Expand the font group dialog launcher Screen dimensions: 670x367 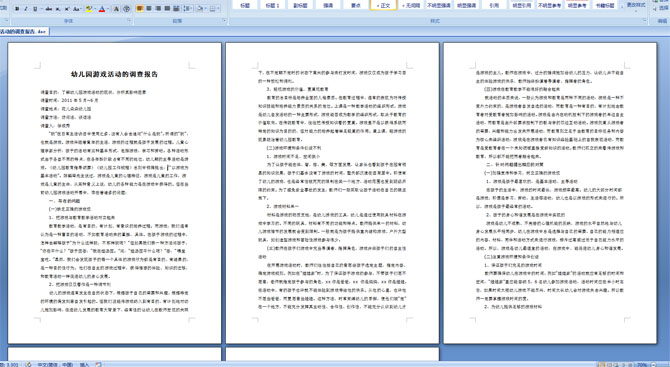[129, 20]
